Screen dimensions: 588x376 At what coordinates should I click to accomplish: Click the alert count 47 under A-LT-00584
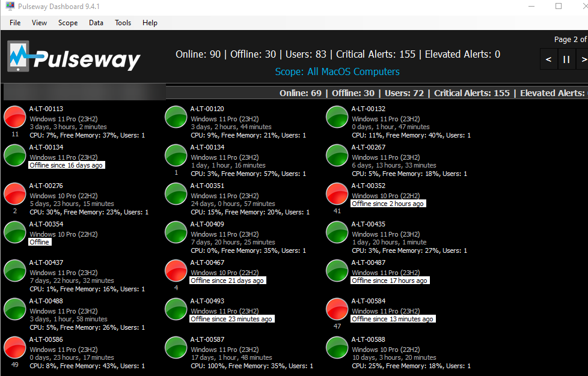tap(337, 326)
